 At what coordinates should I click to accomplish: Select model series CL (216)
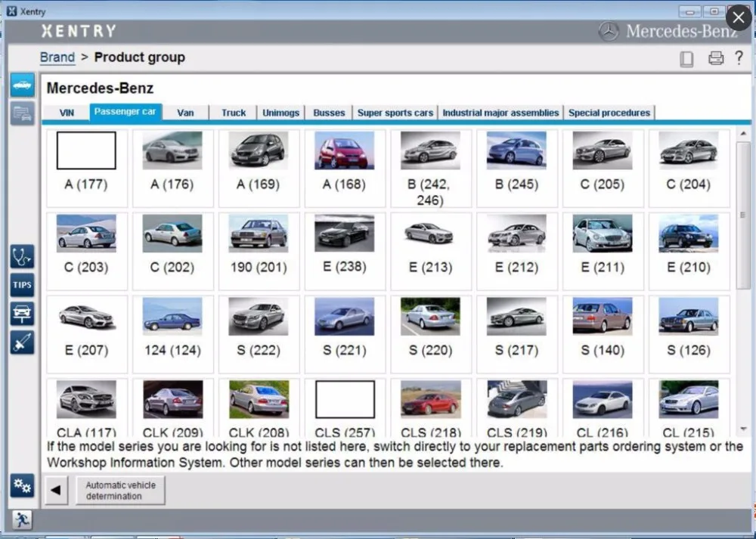603,408
